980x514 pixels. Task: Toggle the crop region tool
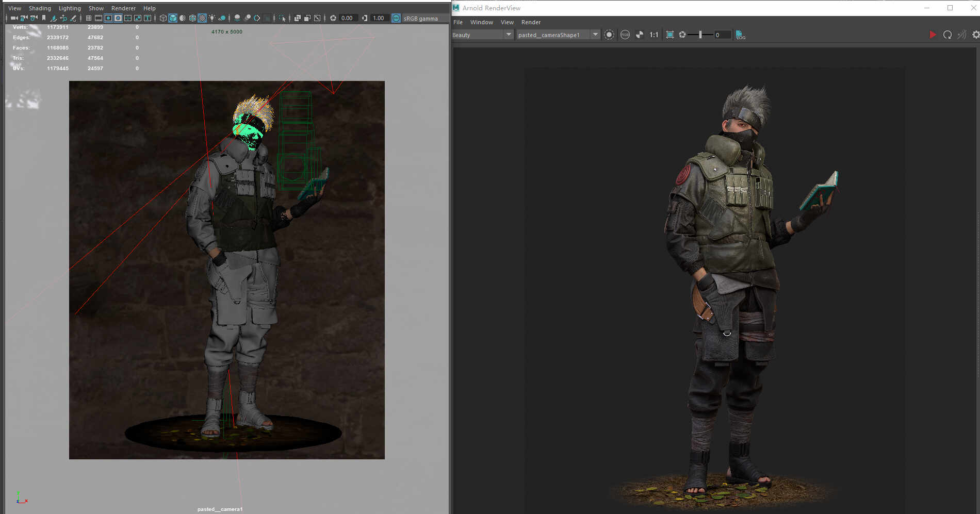670,35
